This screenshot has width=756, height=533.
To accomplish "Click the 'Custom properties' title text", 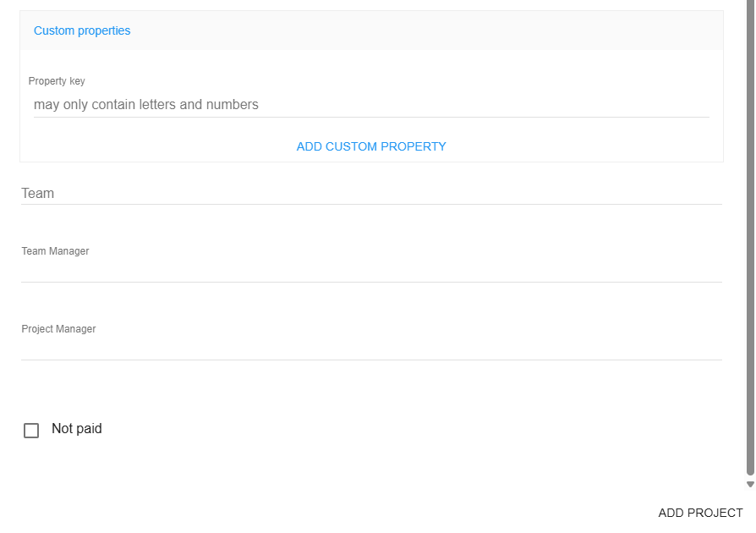I will pos(82,30).
